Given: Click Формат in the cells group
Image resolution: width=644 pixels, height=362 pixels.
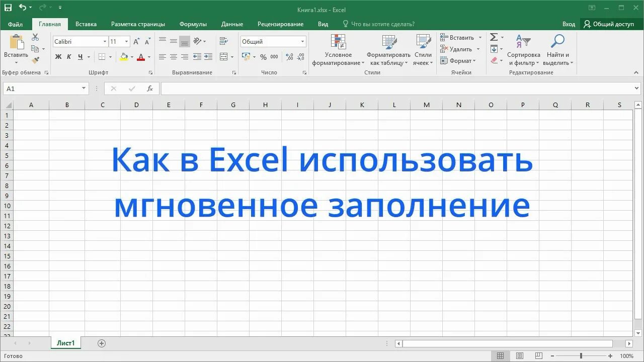Looking at the screenshot, I should click(458, 61).
